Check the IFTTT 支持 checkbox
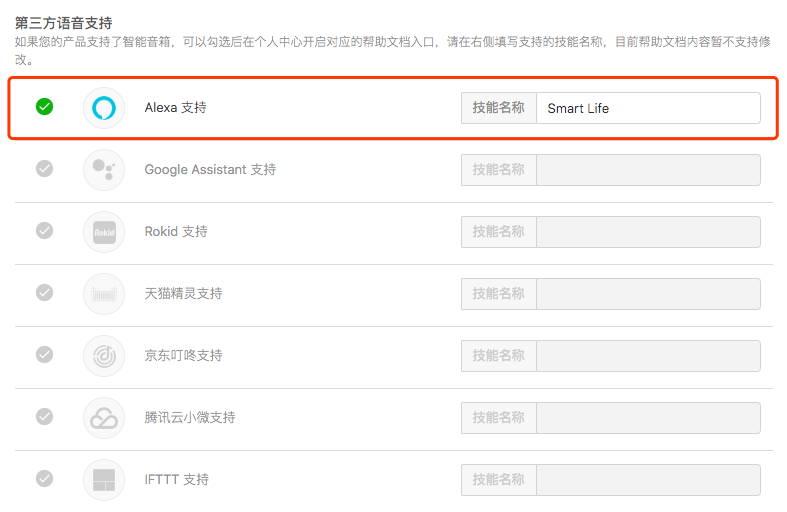Viewport: 787px width, 512px height. (x=45, y=478)
